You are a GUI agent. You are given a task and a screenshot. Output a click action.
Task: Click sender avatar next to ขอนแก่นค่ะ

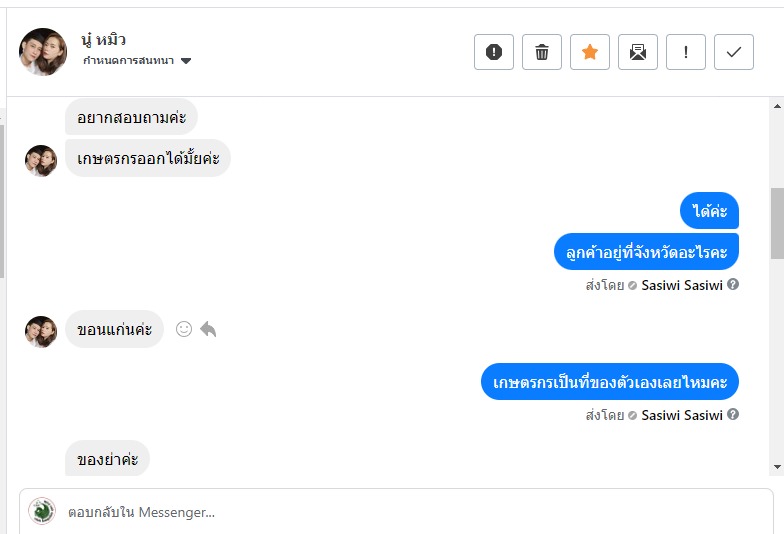pyautogui.click(x=41, y=331)
